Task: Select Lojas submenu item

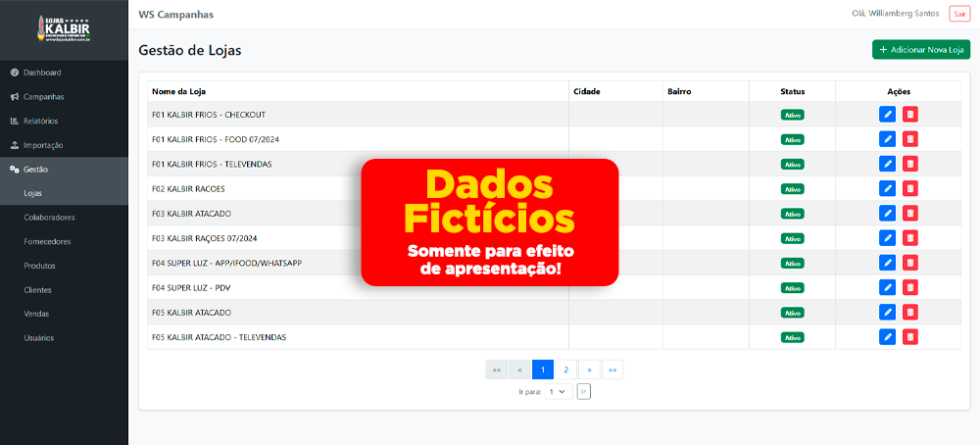Action: pos(64,193)
